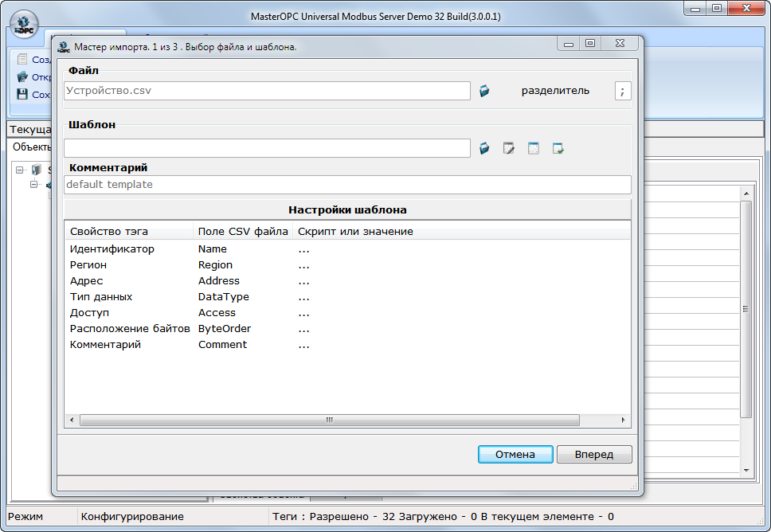771x532 pixels.
Task: Click the script ellipsis cell in the Идентификатор row
Action: click(x=304, y=250)
